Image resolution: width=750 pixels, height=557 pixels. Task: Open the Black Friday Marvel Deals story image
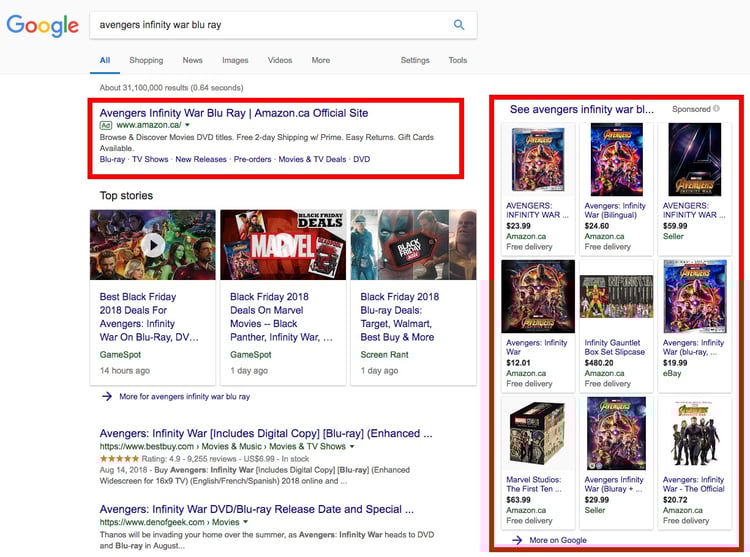pyautogui.click(x=283, y=245)
